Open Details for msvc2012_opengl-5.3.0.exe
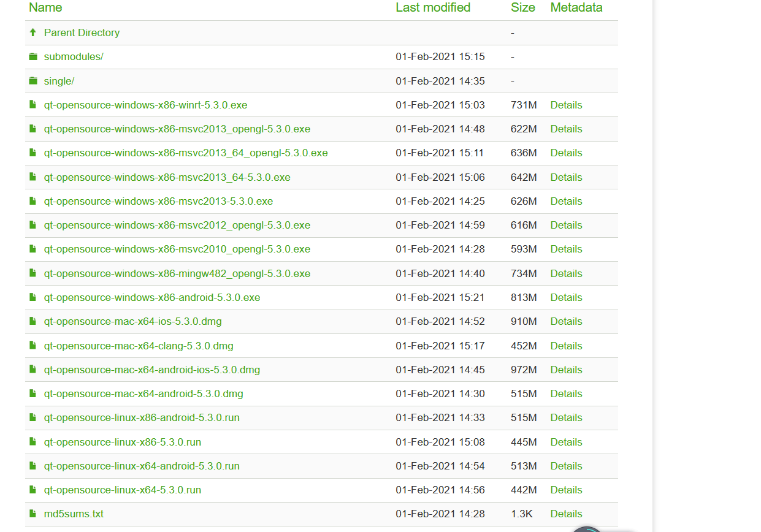The width and height of the screenshot is (761, 532). point(566,225)
